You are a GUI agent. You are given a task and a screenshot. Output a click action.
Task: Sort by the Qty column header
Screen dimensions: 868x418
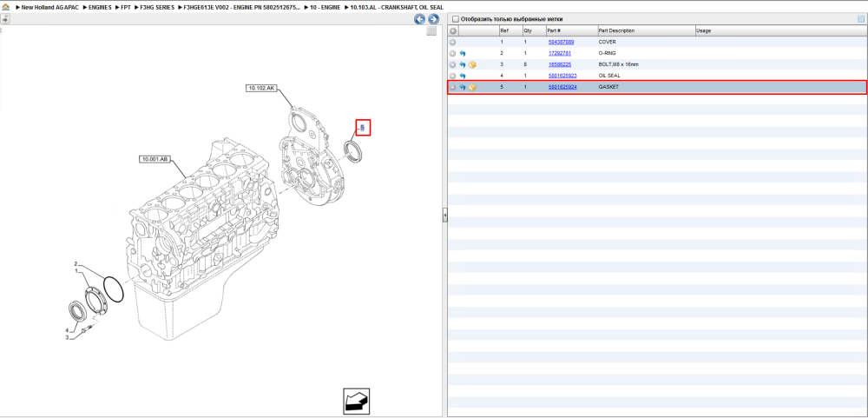pos(534,31)
